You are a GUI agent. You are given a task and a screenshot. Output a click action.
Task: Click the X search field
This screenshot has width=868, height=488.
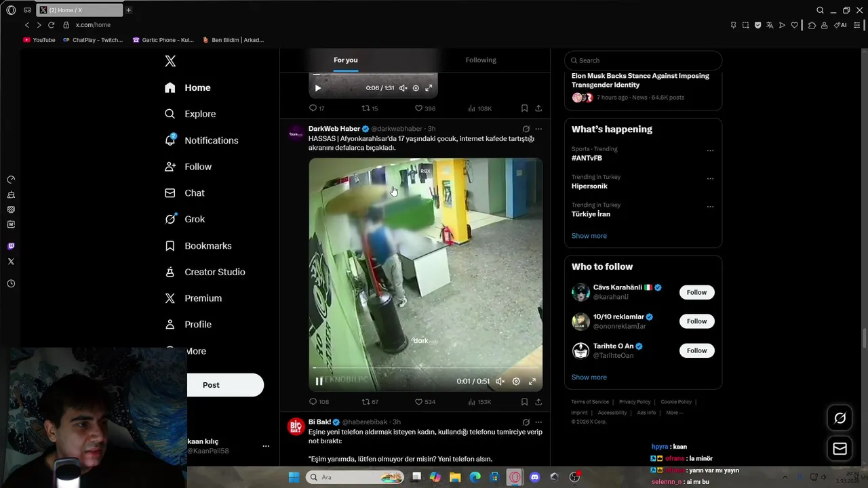[643, 60]
